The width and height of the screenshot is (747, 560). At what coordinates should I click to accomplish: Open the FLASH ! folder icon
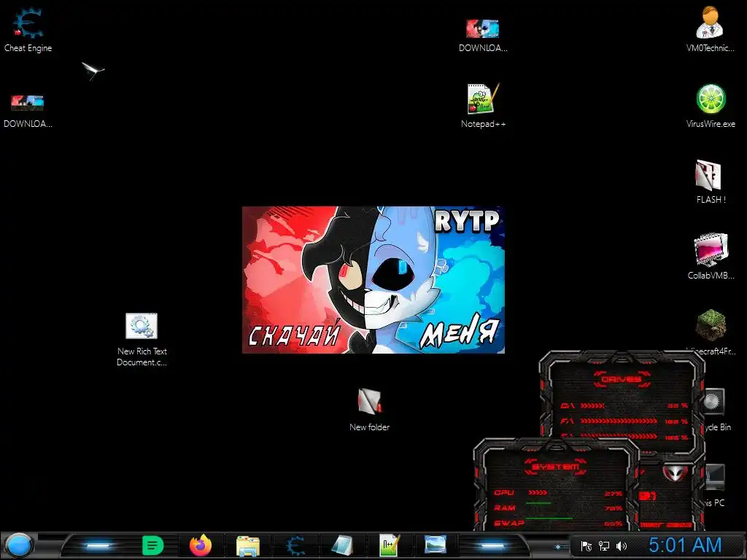click(711, 182)
